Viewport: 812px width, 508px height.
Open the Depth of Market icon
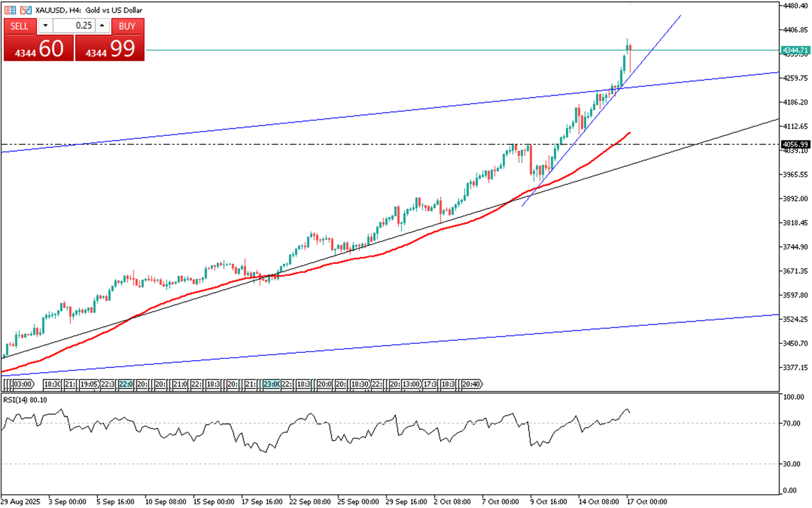pyautogui.click(x=25, y=10)
